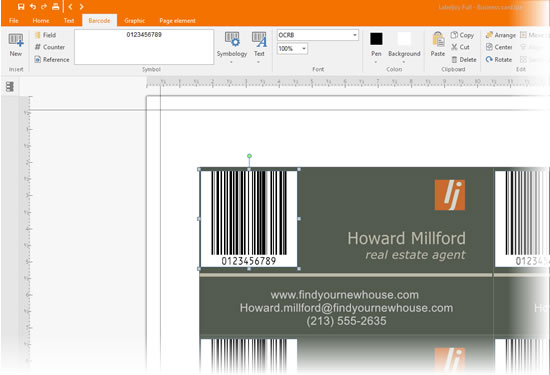Screen dimensions: 550x375
Task: Open the Symbology dropdown
Action: click(232, 47)
